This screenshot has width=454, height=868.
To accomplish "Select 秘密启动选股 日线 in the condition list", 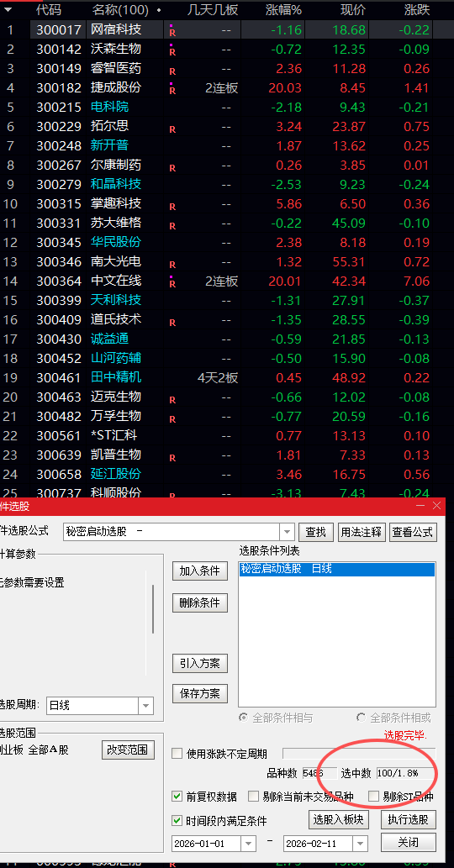I will pyautogui.click(x=337, y=569).
